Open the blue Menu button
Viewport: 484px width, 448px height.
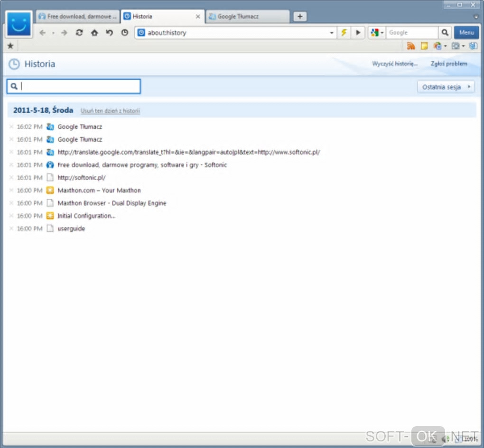[466, 32]
